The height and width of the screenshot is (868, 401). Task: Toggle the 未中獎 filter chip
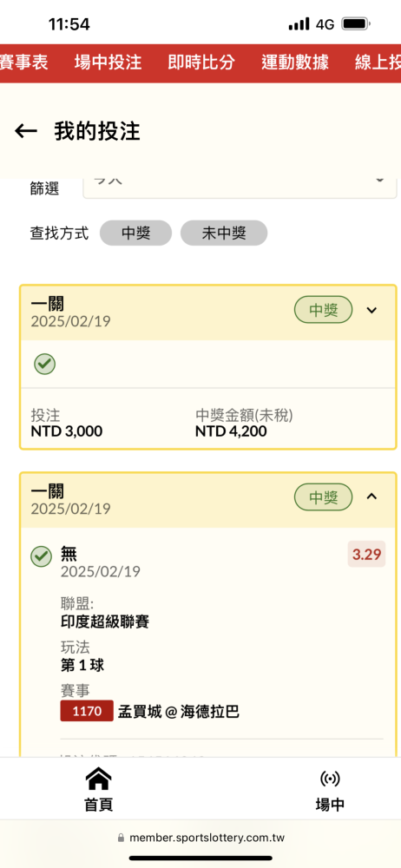[x=224, y=233]
